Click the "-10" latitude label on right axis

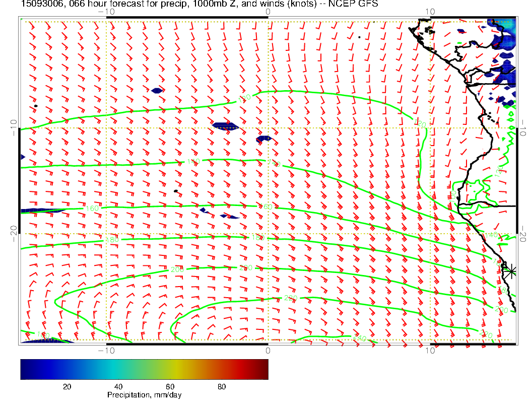(522, 127)
